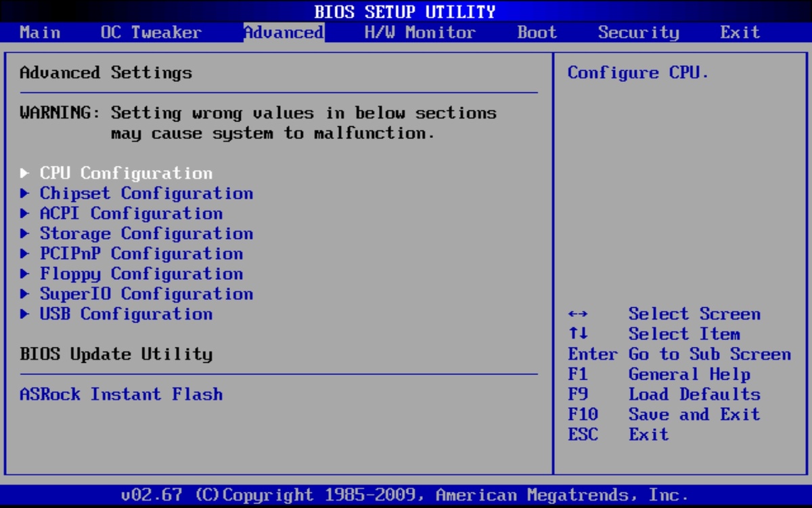Open CPU Configuration submenu
Screen dimensions: 812x508
[126, 173]
